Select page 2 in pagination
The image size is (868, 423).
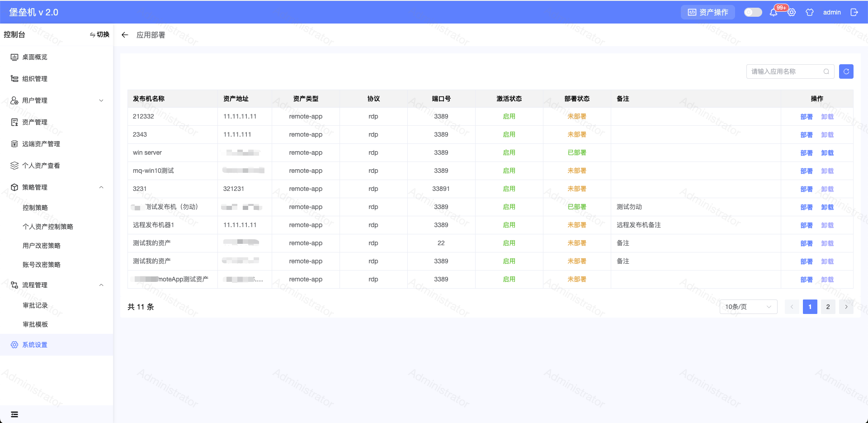click(x=828, y=307)
